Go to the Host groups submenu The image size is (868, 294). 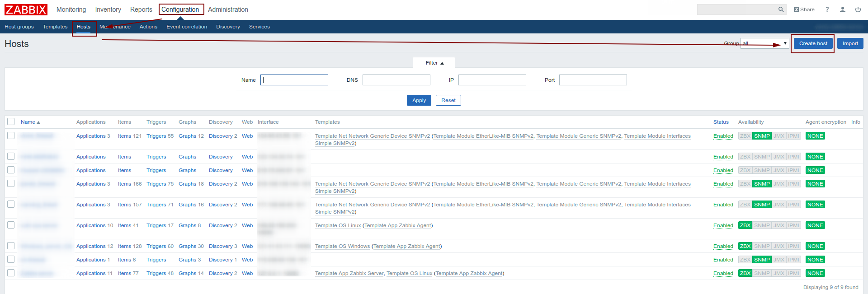pyautogui.click(x=19, y=27)
